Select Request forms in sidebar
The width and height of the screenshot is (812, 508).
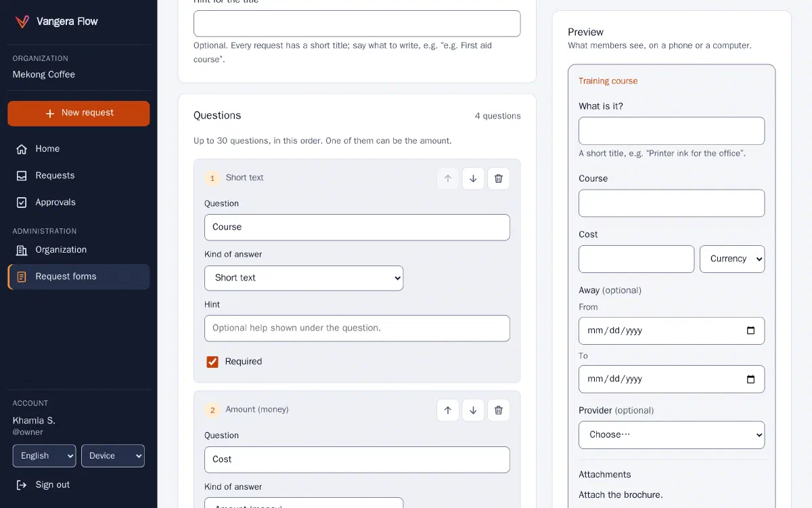coord(78,277)
